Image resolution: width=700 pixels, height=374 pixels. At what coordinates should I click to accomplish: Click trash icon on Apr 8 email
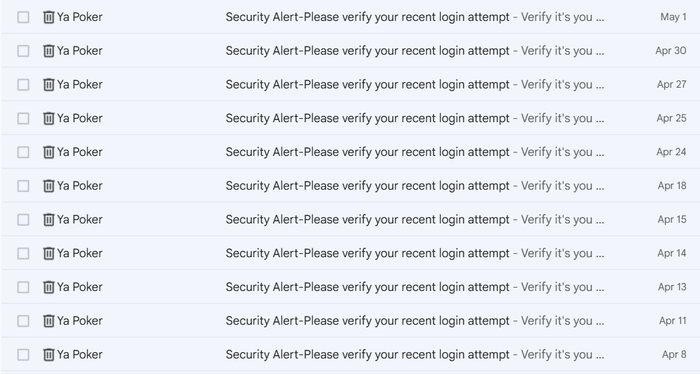point(48,354)
